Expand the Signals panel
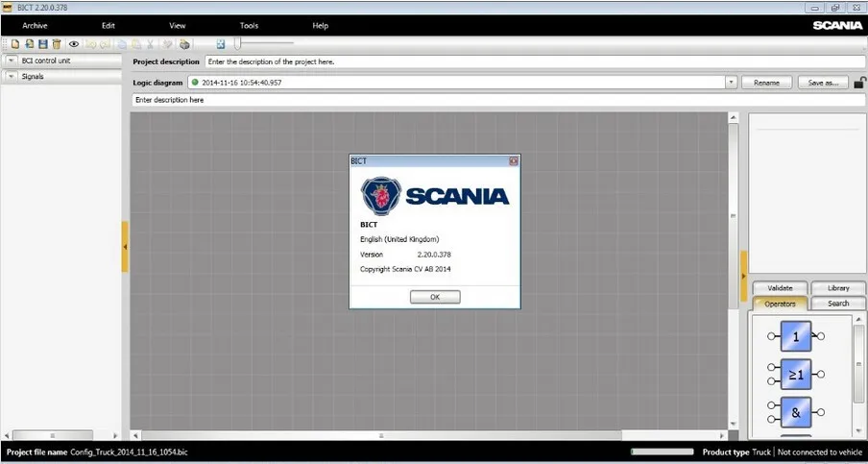The height and width of the screenshot is (464, 868). pyautogui.click(x=12, y=77)
